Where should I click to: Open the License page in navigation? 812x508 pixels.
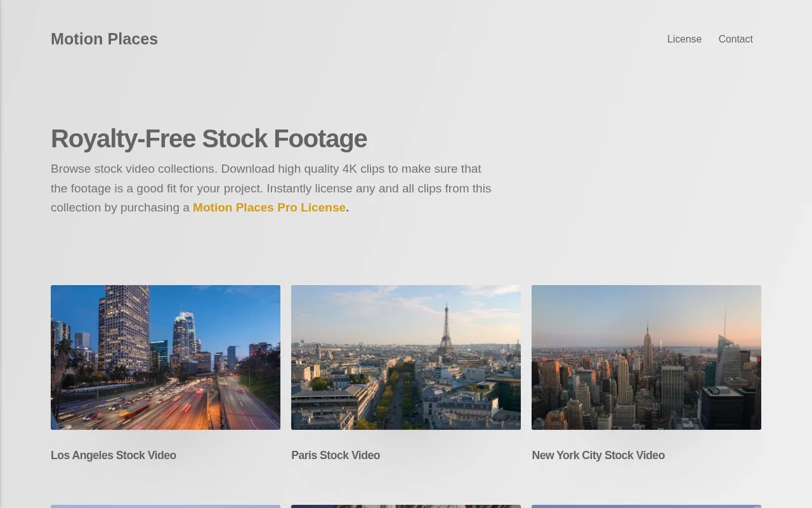point(684,39)
